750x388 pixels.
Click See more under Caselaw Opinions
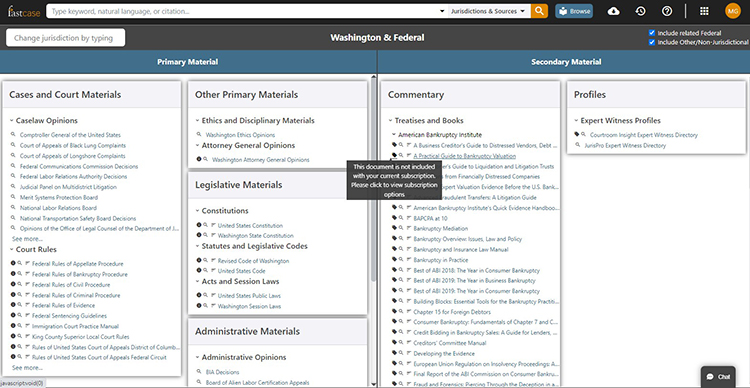pyautogui.click(x=27, y=239)
